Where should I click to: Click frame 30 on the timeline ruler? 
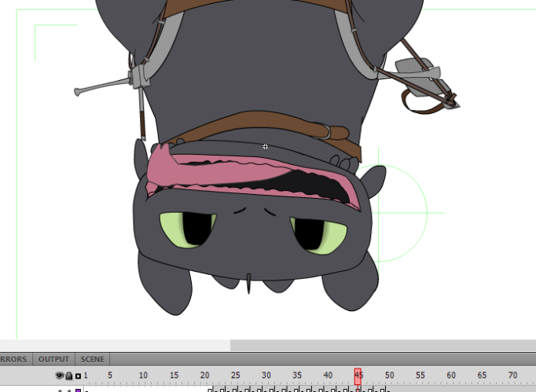(266, 376)
